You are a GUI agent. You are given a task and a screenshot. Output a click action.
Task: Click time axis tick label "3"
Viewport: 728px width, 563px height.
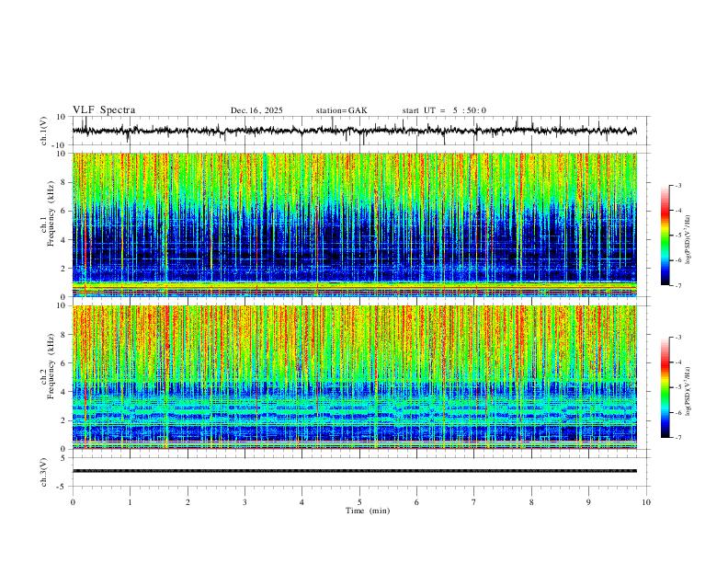click(x=245, y=502)
